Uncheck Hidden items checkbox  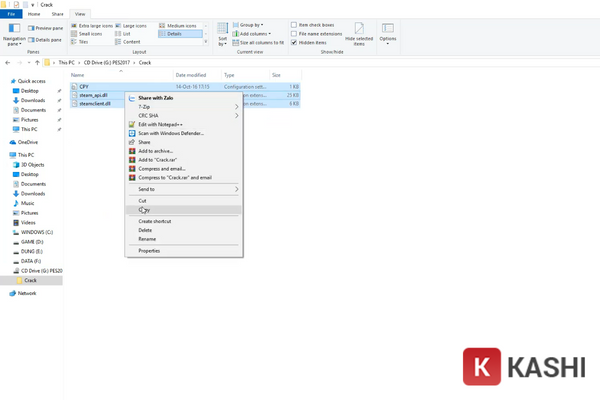(294, 42)
